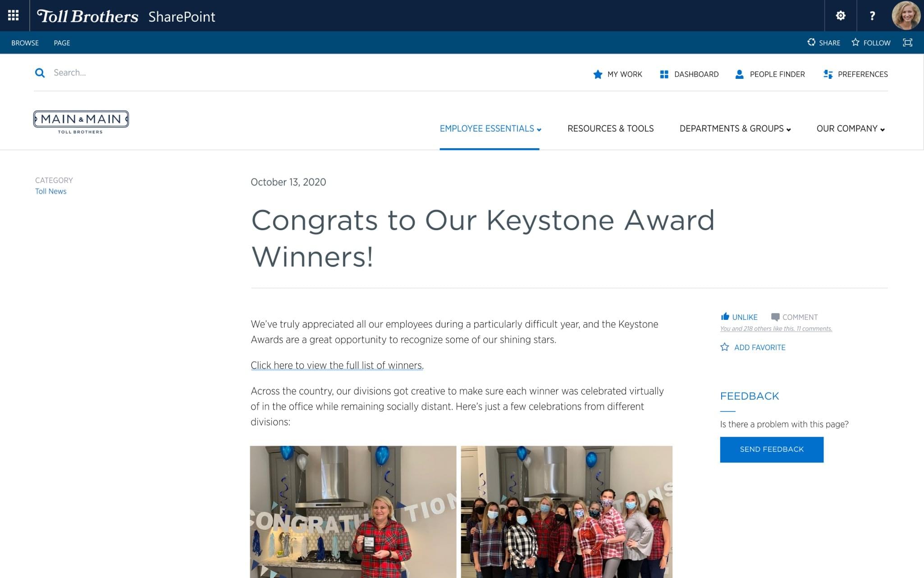Expand Employee Essentials menu
Viewport: 924px width, 578px height.
click(490, 129)
